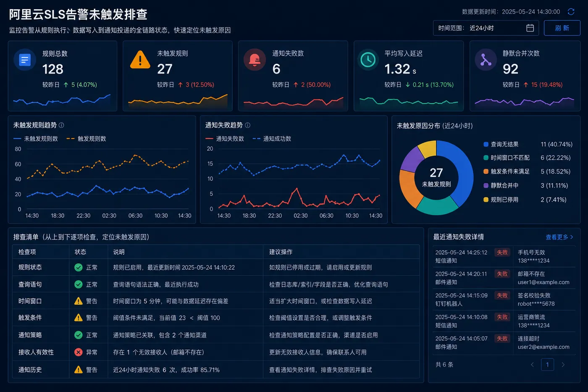
Task: Click the warning icon in 时间窗口 row
Action: click(78, 301)
